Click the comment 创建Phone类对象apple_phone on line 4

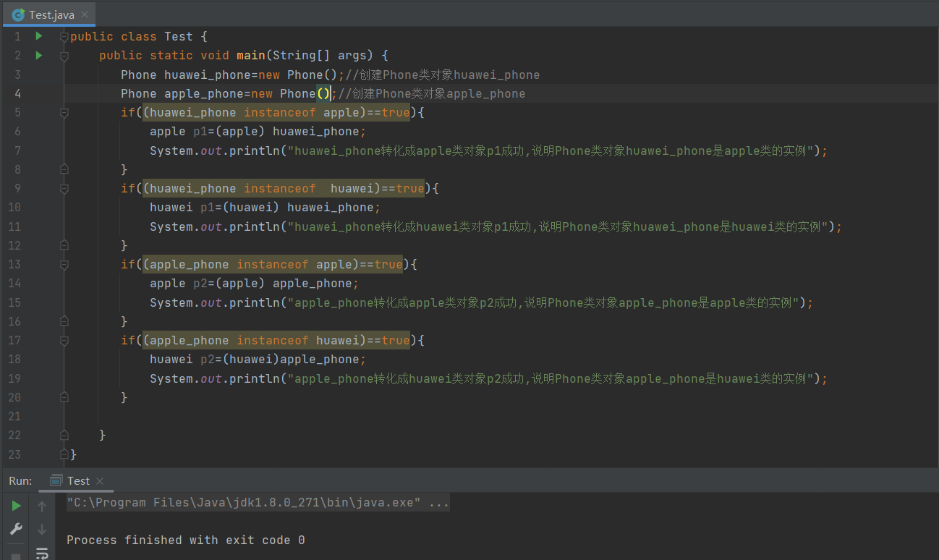[x=432, y=93]
